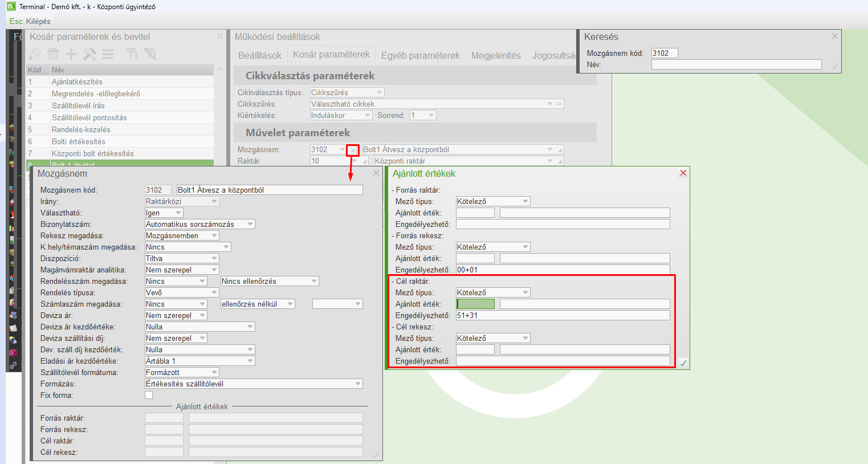Expand the Bizonylatszám Automatikus sorszámozás dropdown

click(250, 224)
